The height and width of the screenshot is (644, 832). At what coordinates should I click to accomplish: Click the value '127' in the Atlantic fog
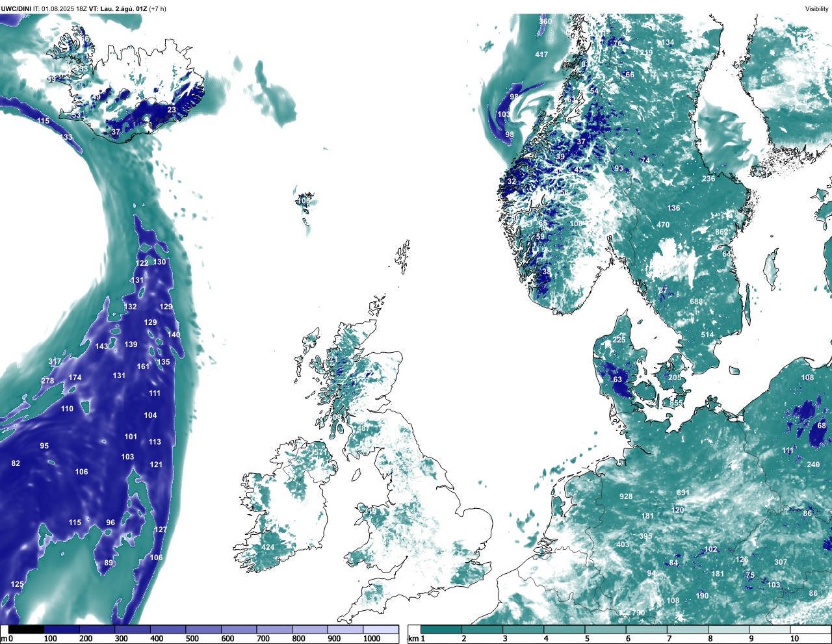click(161, 530)
